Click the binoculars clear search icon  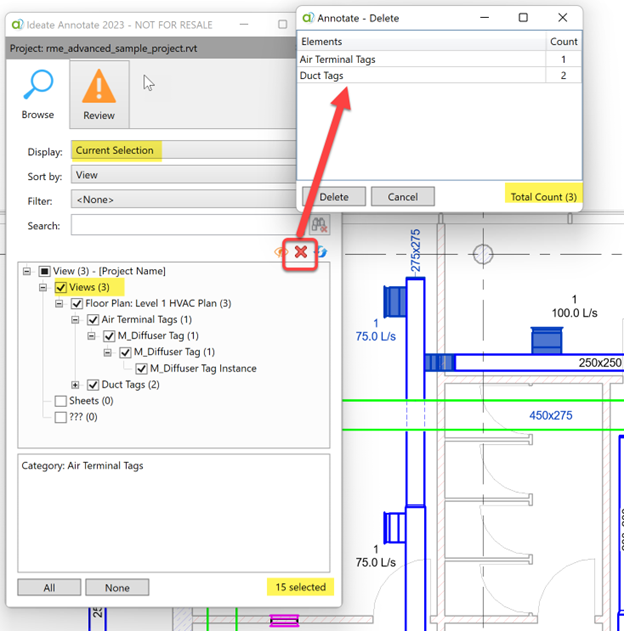319,225
